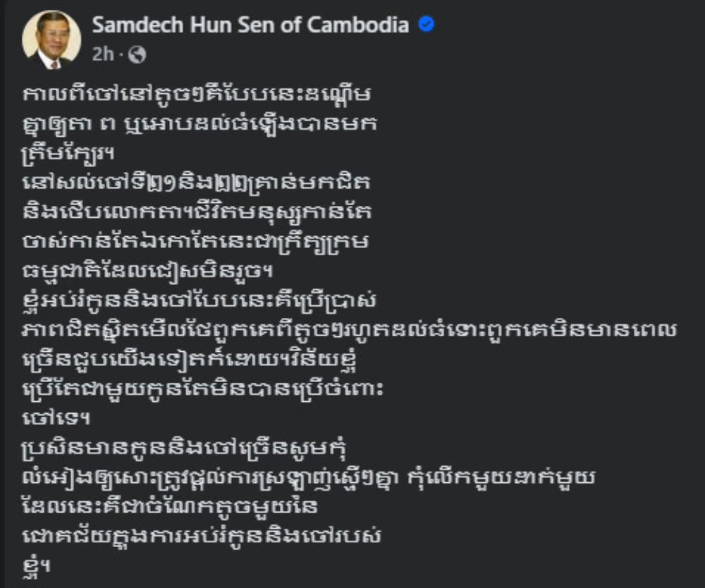Click post line starting លំអៀងឲ្យសោះ
705x588 pixels.
click(309, 477)
